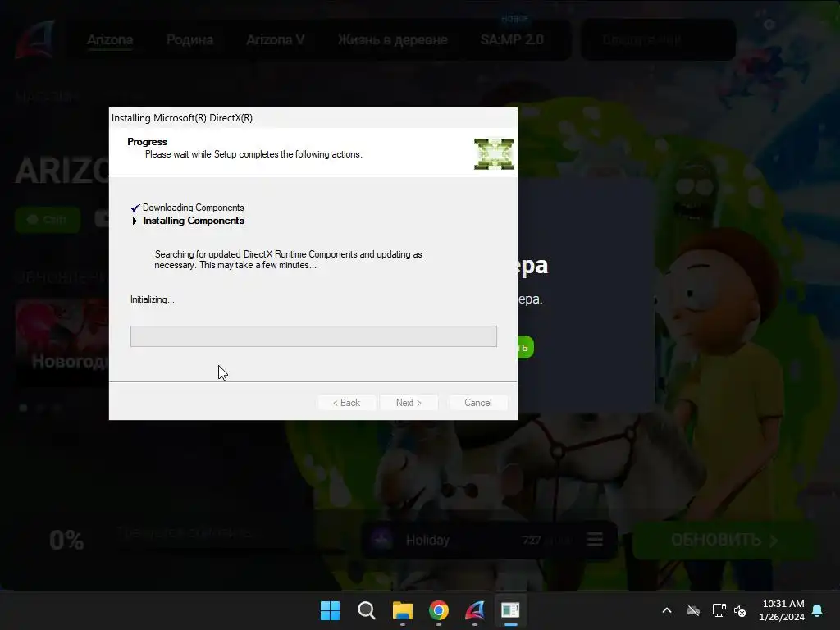
Task: Click the Arizona launcher logo icon
Action: [x=35, y=39]
